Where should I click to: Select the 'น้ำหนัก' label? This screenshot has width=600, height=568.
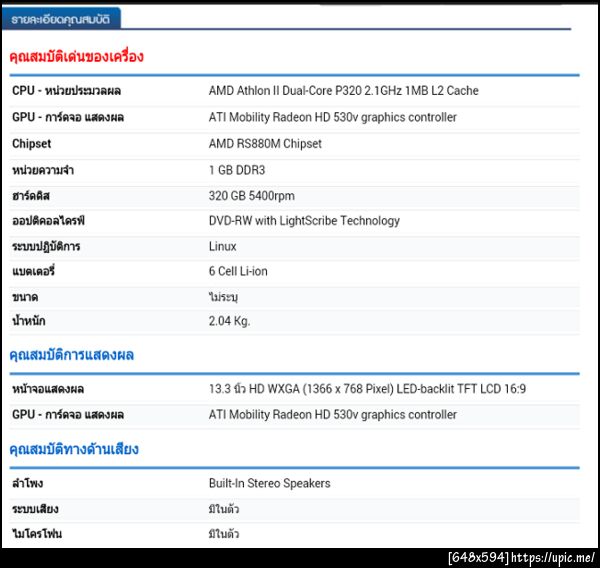29,321
